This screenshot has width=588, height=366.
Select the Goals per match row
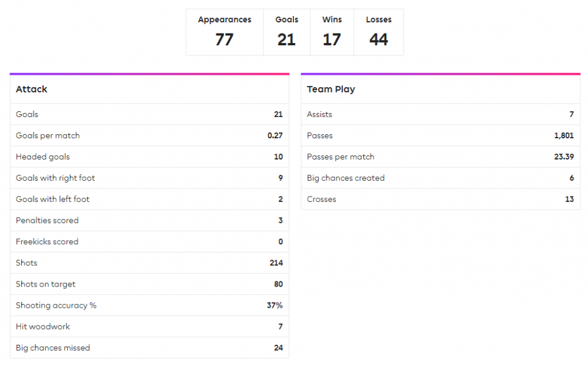(x=149, y=135)
